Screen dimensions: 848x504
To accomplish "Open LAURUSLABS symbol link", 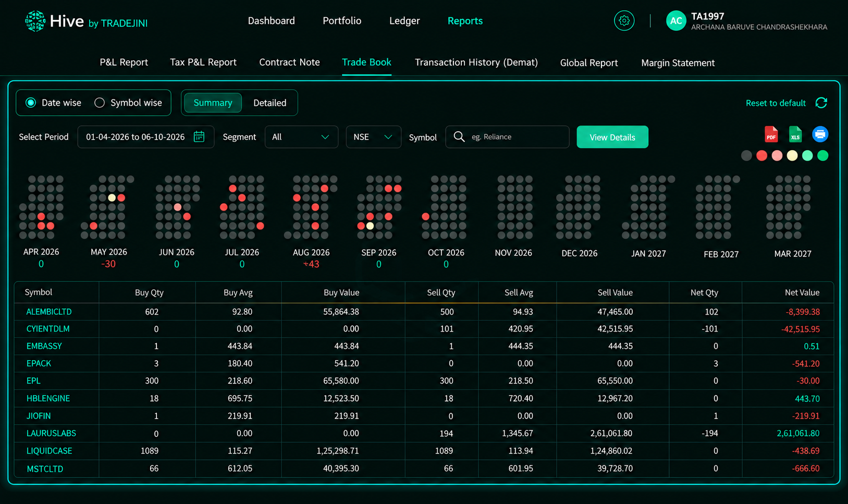I will click(51, 433).
